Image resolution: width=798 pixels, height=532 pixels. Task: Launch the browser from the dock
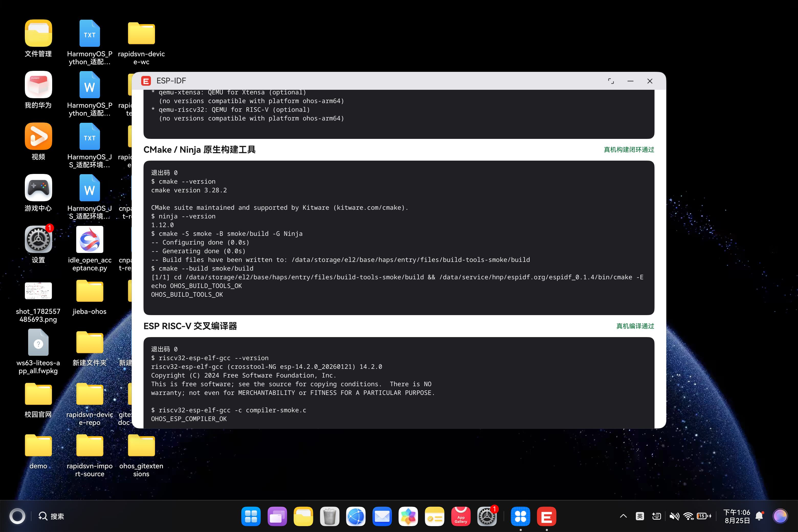click(x=356, y=516)
